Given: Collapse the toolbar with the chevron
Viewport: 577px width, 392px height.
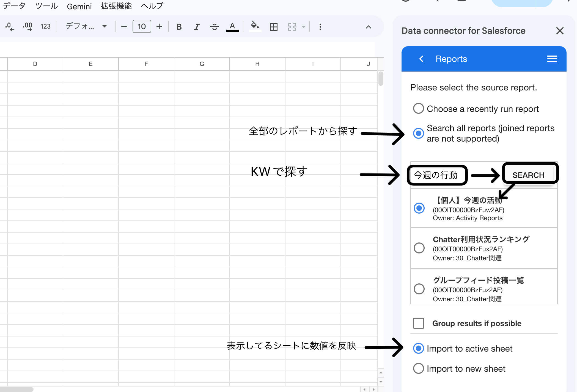Looking at the screenshot, I should tap(369, 27).
